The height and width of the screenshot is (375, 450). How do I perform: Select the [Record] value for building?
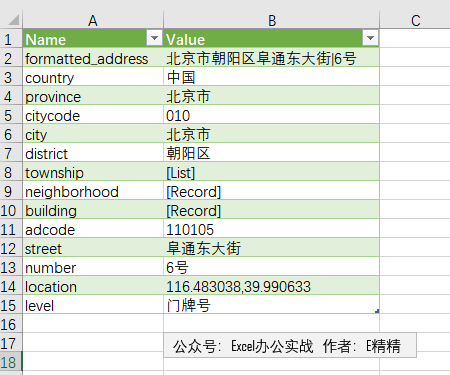(x=272, y=210)
